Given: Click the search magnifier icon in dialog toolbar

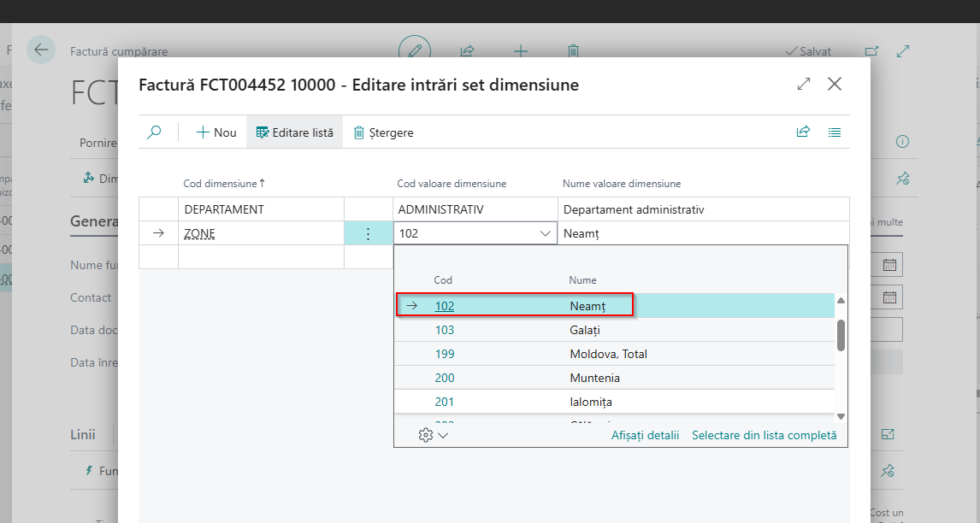Looking at the screenshot, I should 154,132.
